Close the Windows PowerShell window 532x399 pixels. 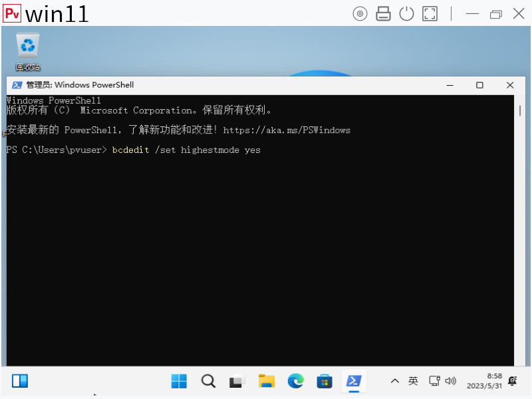point(510,85)
